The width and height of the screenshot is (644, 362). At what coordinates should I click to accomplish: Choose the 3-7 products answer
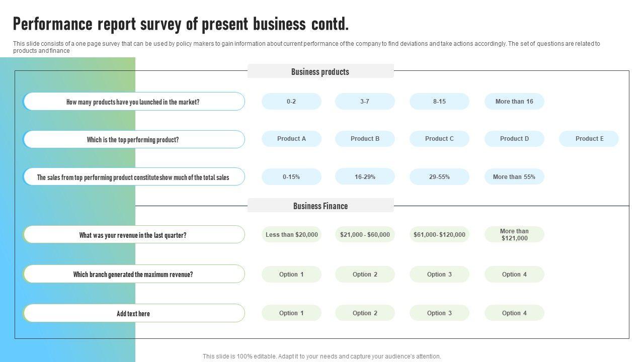[x=365, y=102]
